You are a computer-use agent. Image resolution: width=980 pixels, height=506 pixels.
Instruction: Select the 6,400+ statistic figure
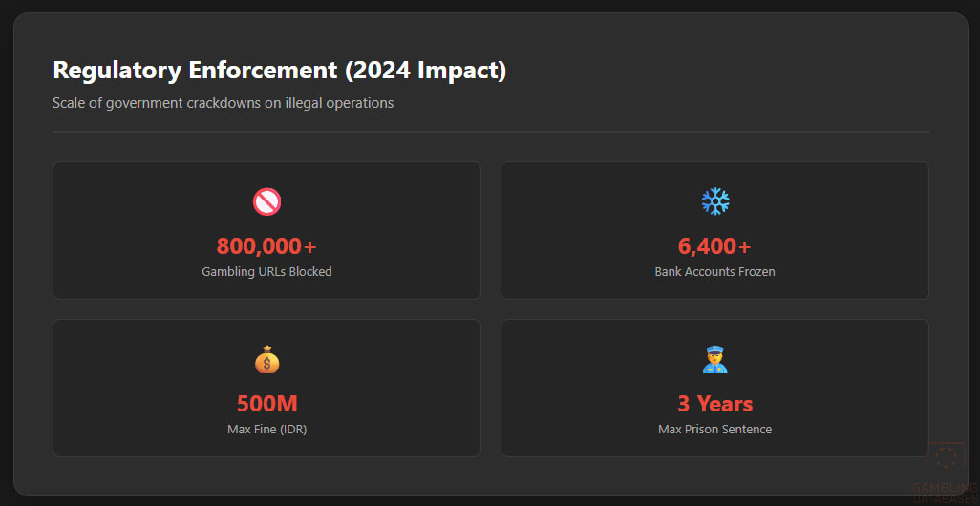714,246
